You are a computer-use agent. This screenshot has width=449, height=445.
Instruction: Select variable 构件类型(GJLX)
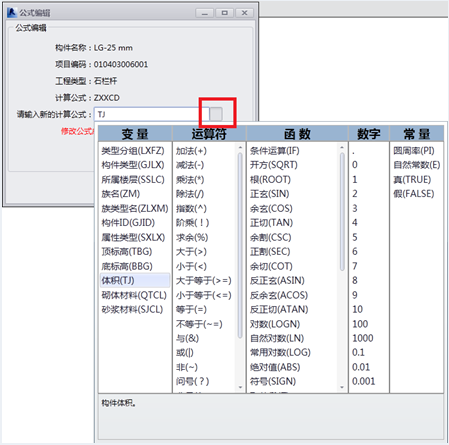133,165
